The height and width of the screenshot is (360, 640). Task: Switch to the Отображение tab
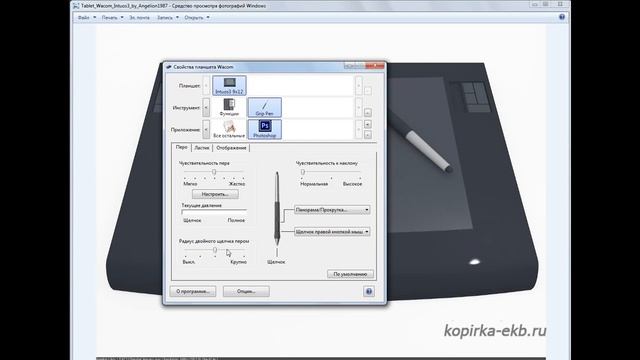coord(231,148)
